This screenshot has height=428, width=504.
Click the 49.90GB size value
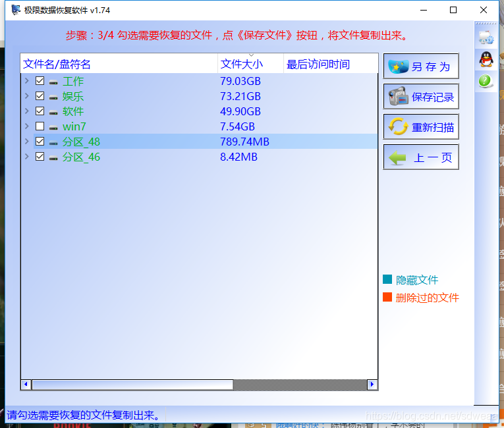coord(240,111)
